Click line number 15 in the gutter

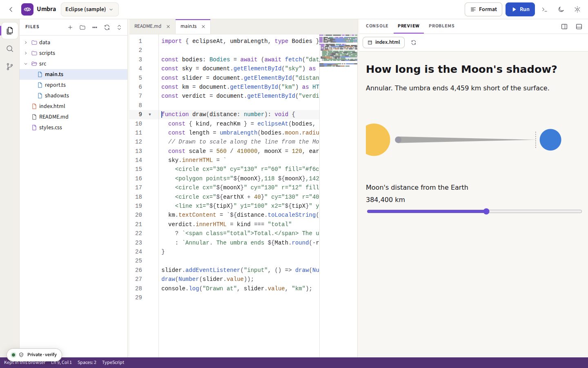click(x=139, y=169)
